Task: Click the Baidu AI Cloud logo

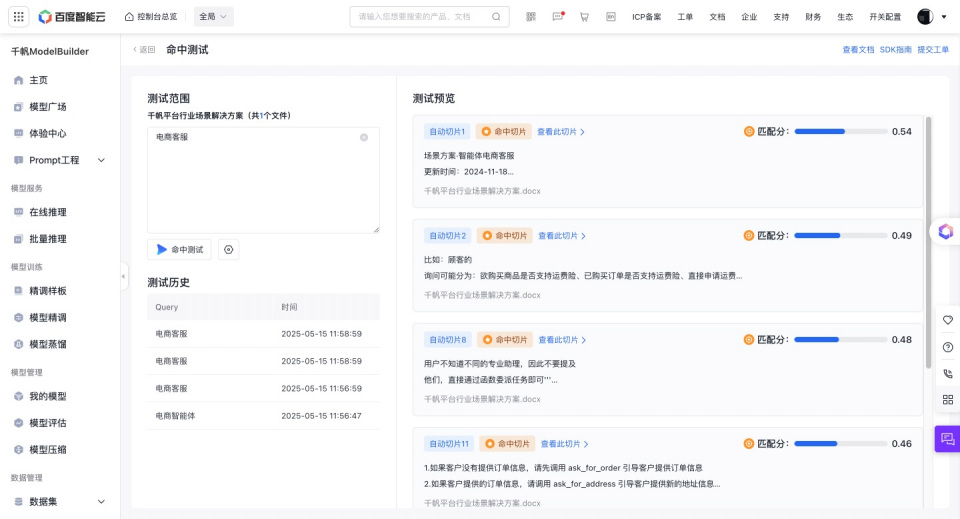Action: pos(72,17)
